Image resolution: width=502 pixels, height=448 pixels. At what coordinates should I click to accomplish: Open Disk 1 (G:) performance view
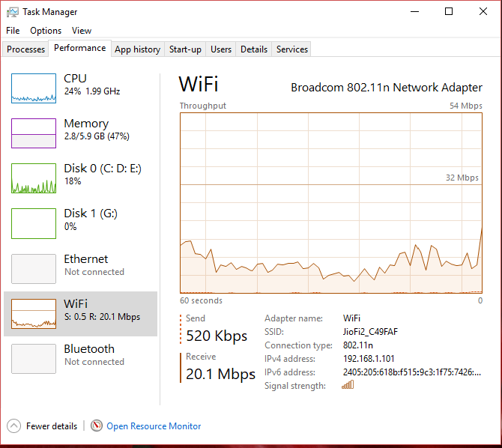(80, 223)
